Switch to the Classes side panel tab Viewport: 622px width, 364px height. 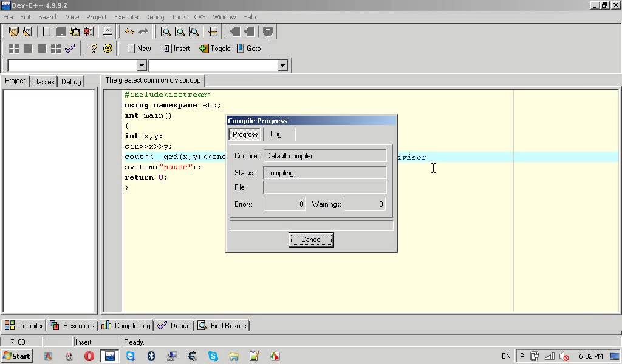tap(43, 81)
